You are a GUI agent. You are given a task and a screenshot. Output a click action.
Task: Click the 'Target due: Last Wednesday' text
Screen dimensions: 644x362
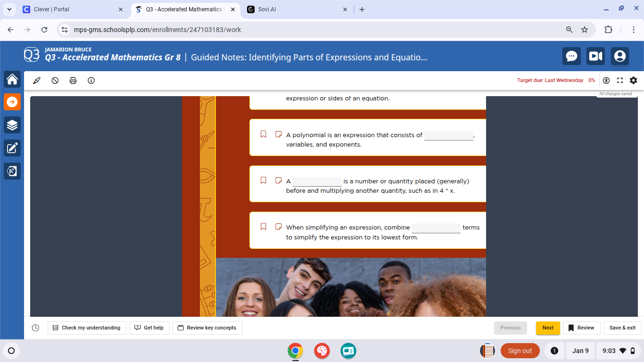click(x=550, y=81)
